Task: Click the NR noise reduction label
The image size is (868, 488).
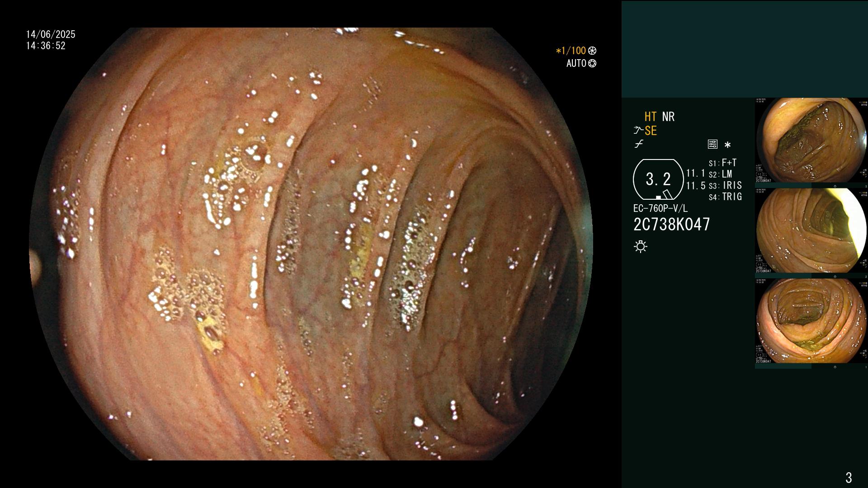Action: 668,117
